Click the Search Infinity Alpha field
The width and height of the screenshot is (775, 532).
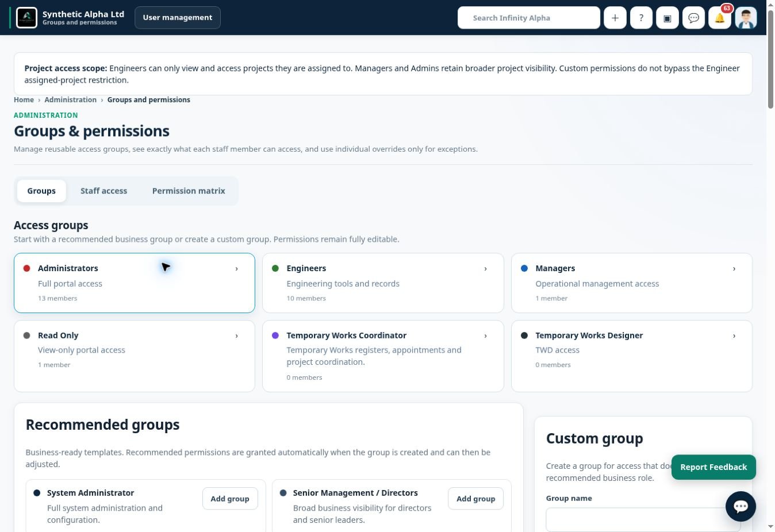tap(529, 18)
